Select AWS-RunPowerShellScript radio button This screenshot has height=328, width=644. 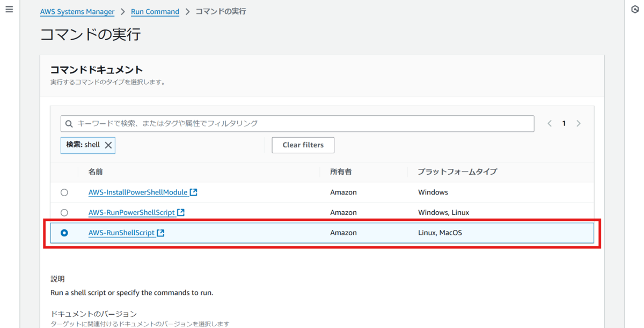click(x=64, y=212)
